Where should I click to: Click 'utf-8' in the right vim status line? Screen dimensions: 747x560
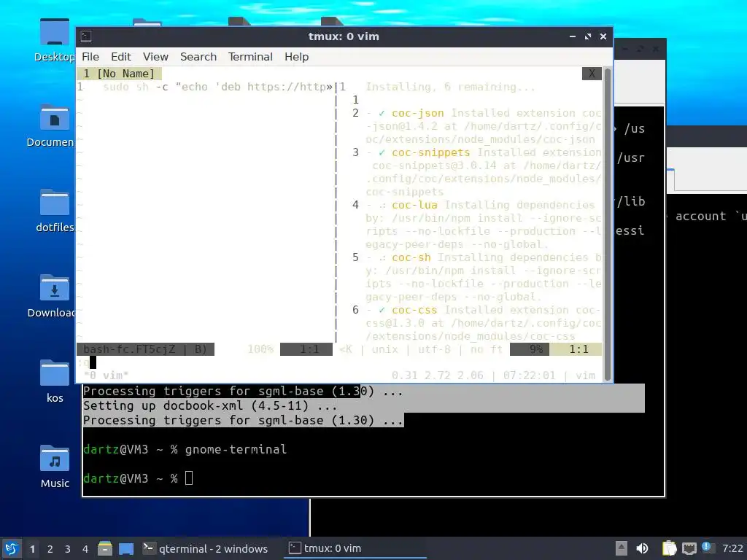click(434, 349)
